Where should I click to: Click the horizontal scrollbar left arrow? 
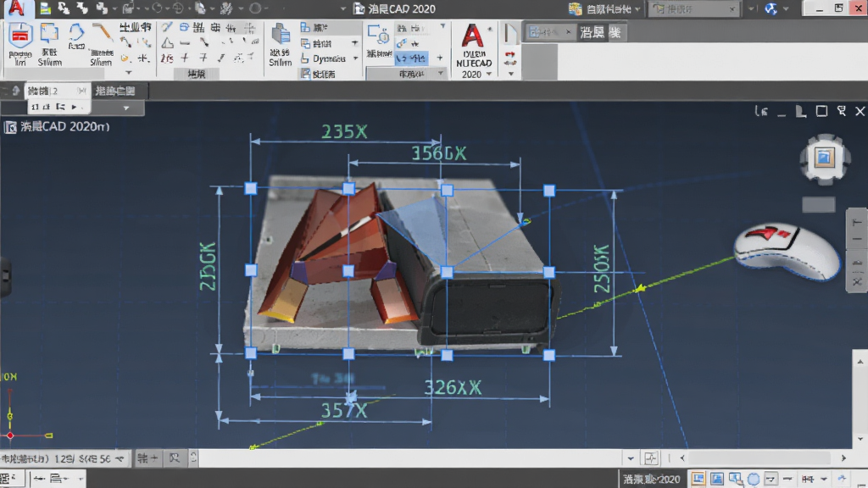tap(682, 458)
